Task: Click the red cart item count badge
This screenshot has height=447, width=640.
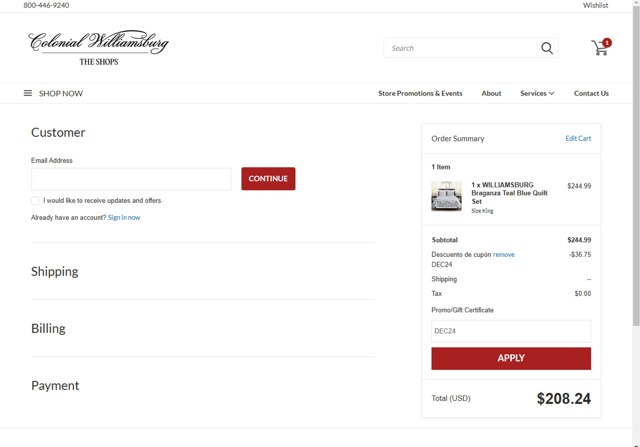Action: coord(607,42)
